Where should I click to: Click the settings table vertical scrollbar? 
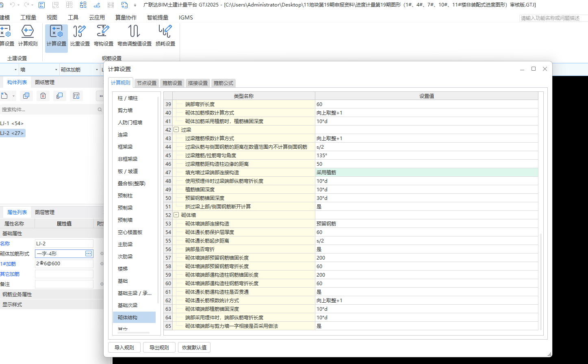click(540, 282)
